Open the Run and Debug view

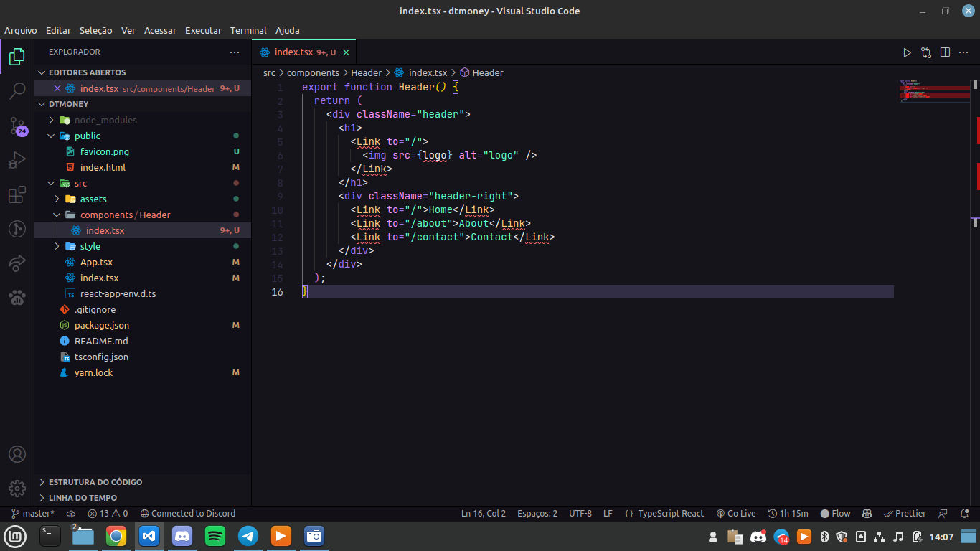[x=17, y=161]
